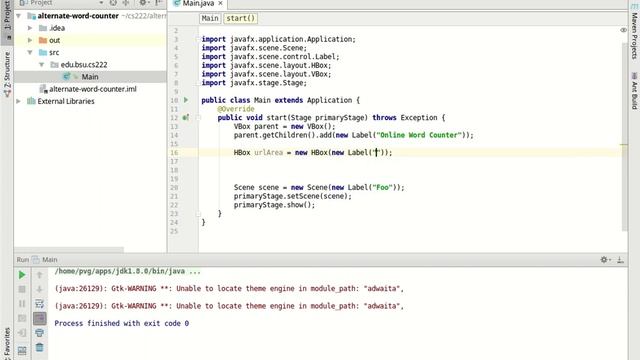Click line number 16 in gutter
The image size is (640, 360).
point(174,153)
